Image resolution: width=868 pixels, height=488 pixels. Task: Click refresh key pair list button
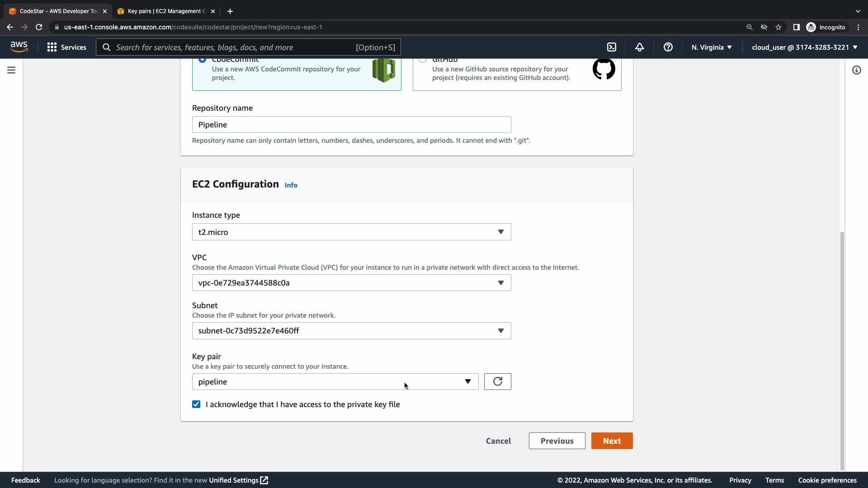pyautogui.click(x=497, y=382)
